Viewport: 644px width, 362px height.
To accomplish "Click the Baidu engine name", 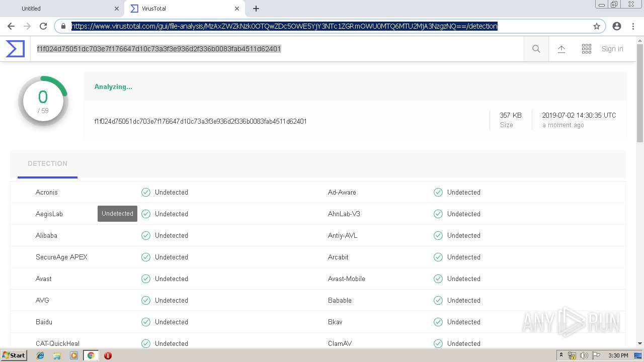I will pyautogui.click(x=44, y=322).
